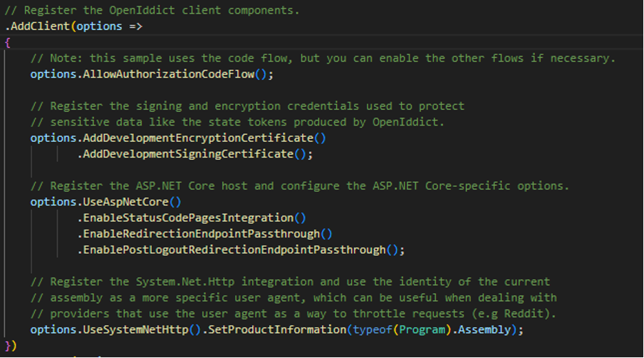
Task: Click the options lambda parameter in AddClient
Action: point(99,26)
